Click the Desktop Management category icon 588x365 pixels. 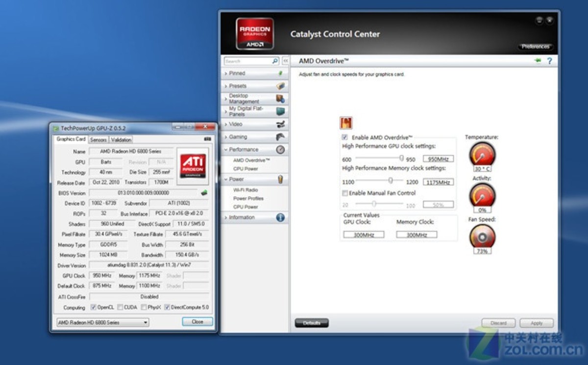280,99
